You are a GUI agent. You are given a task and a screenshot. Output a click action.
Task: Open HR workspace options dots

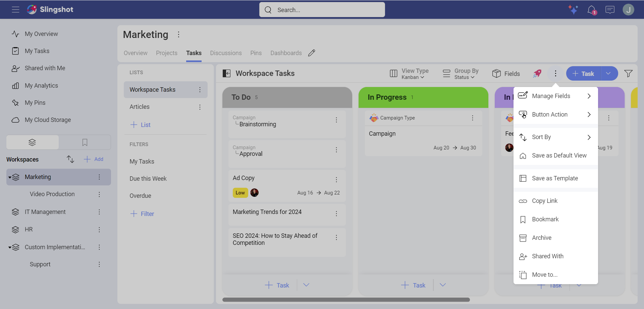(x=99, y=230)
